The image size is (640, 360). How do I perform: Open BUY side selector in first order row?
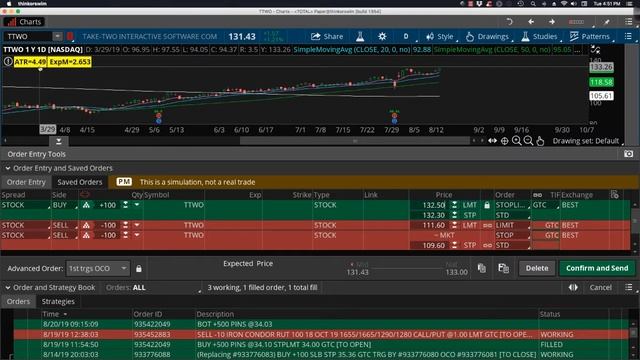[65, 205]
